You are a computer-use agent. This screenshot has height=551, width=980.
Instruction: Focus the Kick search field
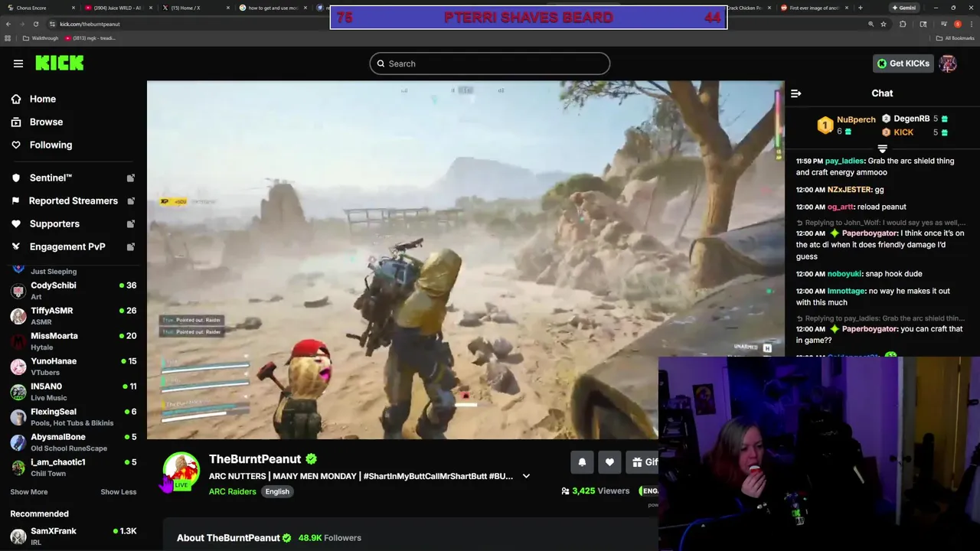(x=490, y=64)
